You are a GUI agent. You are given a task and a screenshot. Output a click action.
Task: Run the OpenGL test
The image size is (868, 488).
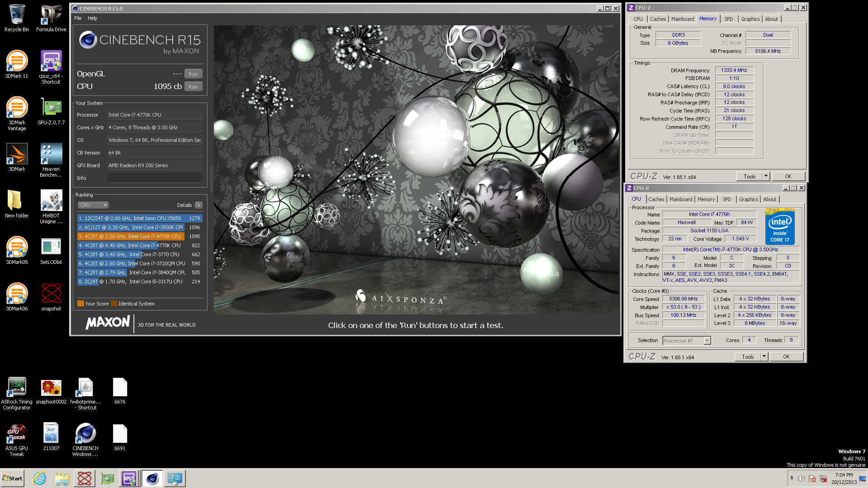[x=193, y=74]
